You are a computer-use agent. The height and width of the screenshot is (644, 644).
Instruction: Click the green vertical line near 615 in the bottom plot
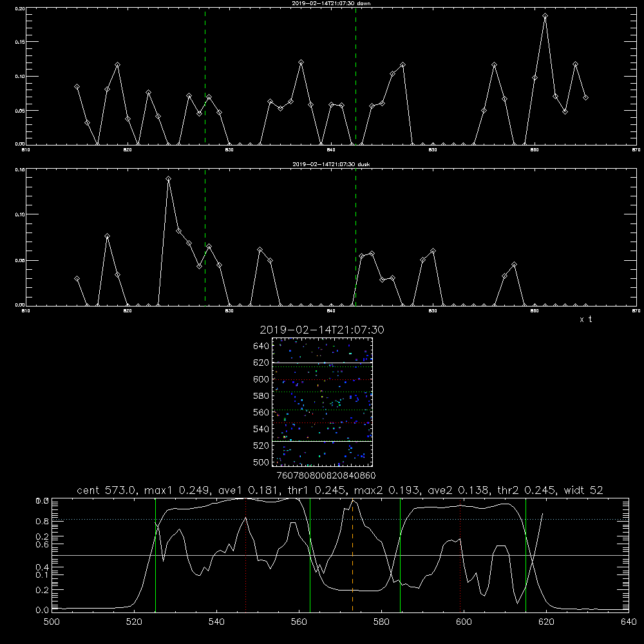point(526,554)
